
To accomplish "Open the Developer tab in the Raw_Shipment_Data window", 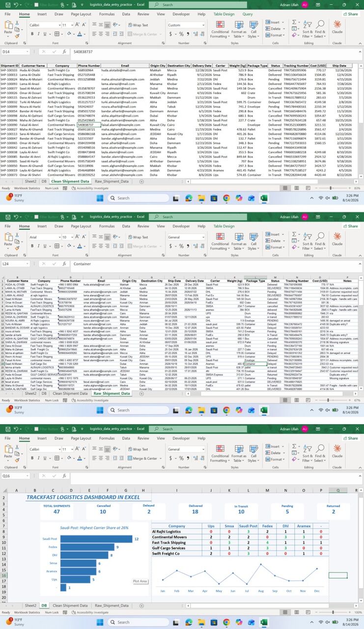I will [x=181, y=226].
